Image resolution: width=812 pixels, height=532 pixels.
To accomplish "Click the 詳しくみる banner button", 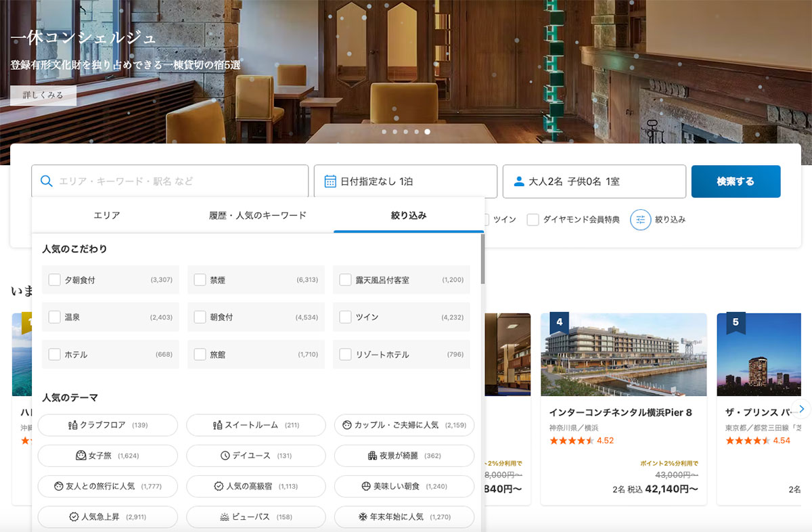I will pos(43,95).
